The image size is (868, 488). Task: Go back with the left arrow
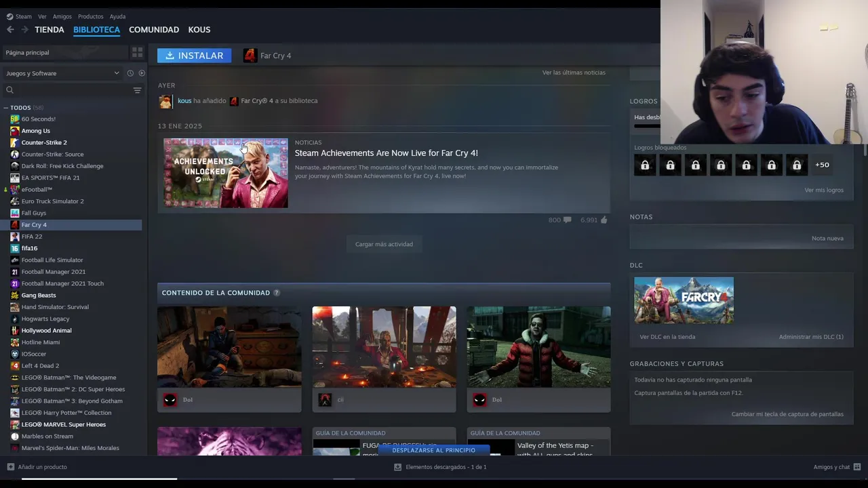tap(10, 30)
